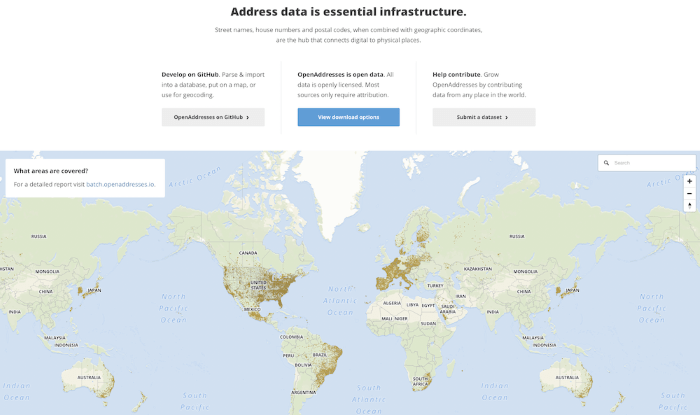This screenshot has width=700, height=415.
Task: Open the OpenAddresses on GitHub button
Action: [x=213, y=117]
